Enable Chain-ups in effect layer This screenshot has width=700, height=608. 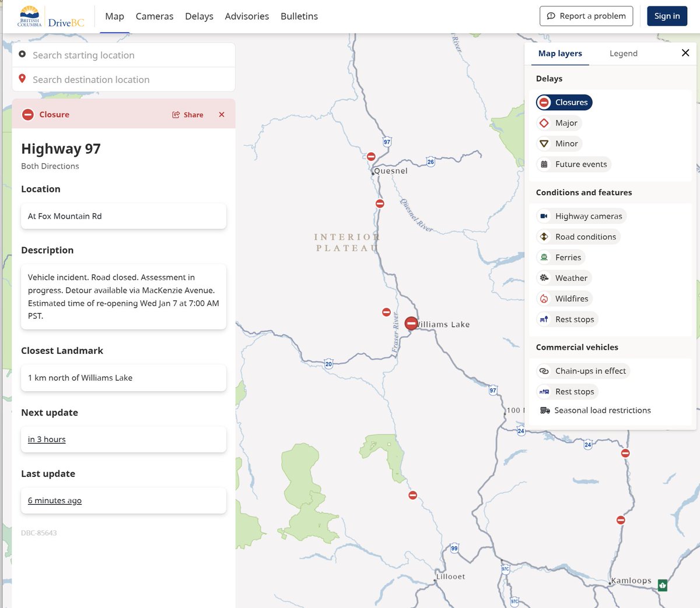pos(583,371)
